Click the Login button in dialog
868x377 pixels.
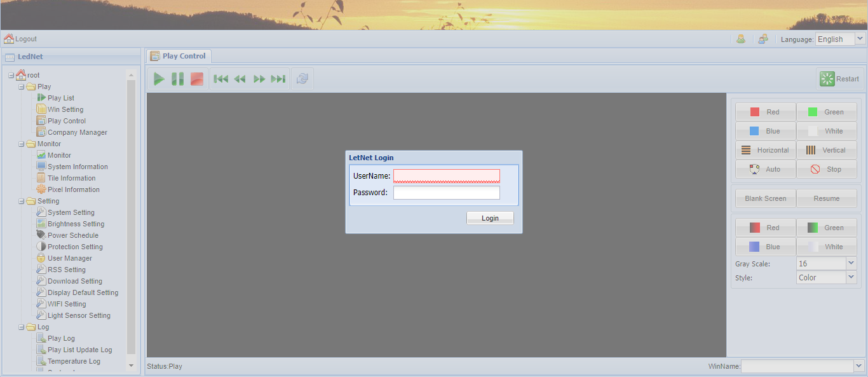pyautogui.click(x=490, y=218)
